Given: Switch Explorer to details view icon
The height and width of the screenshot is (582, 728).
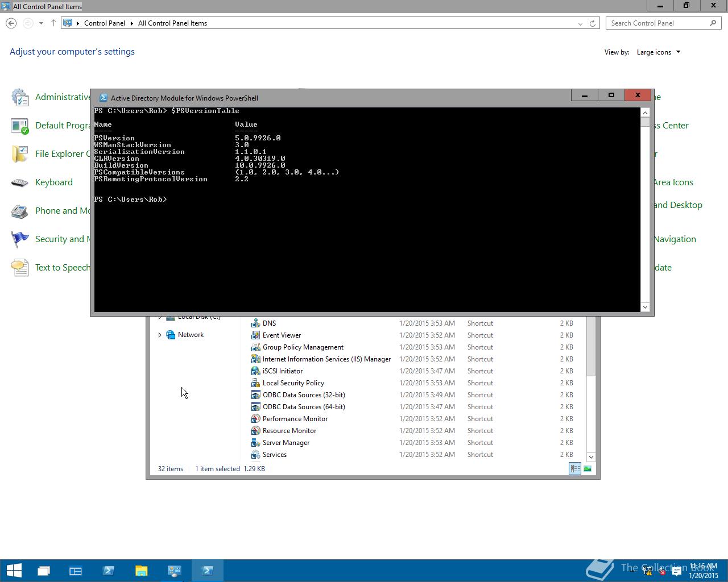Looking at the screenshot, I should point(575,469).
